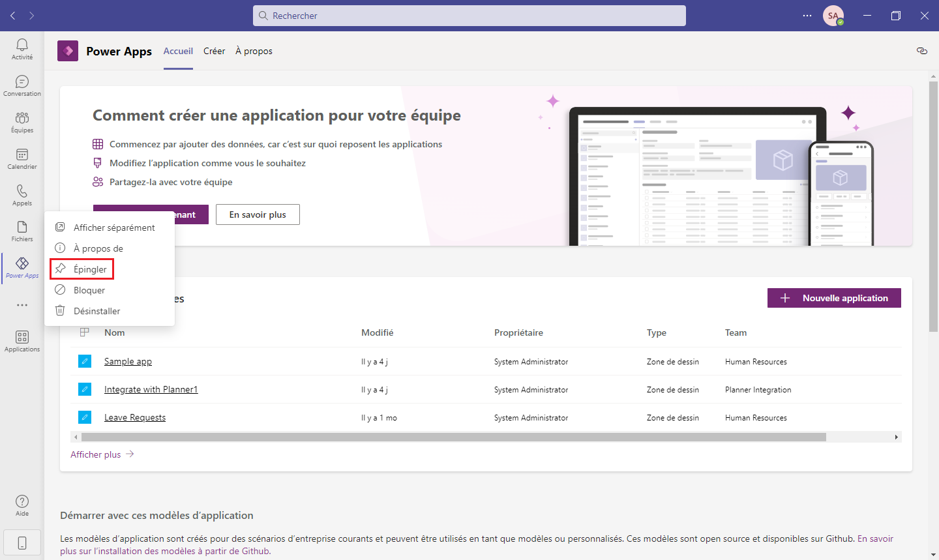Click the pop-out icon near the top right
Viewport: 939px width, 560px height.
click(x=921, y=50)
